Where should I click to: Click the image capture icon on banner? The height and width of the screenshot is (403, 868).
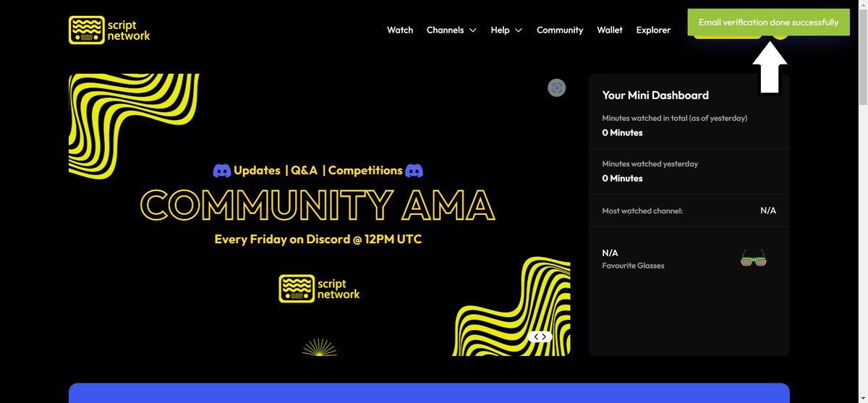coord(556,88)
